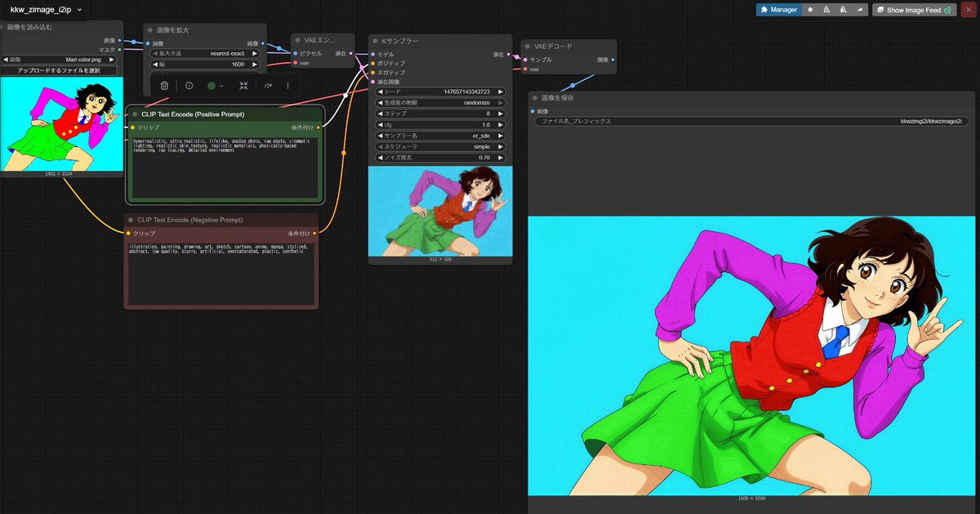
Task: Select previous image with left arrow on Mari-color.png
Action: tap(7, 60)
